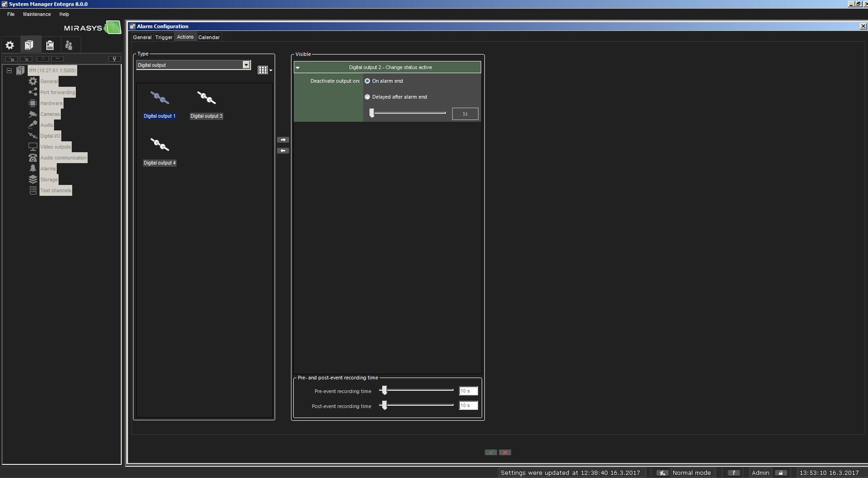Select the On alarm end option

tap(367, 81)
